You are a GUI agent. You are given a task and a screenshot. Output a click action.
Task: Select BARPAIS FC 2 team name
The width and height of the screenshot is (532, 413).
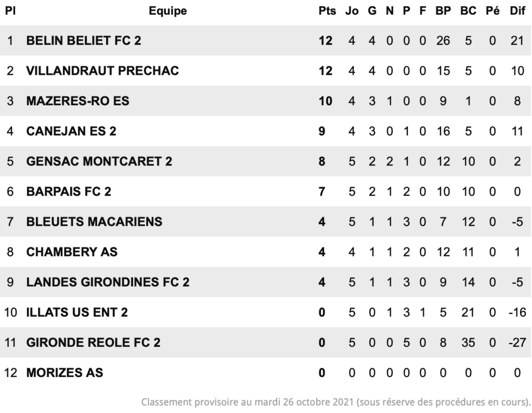tap(69, 191)
